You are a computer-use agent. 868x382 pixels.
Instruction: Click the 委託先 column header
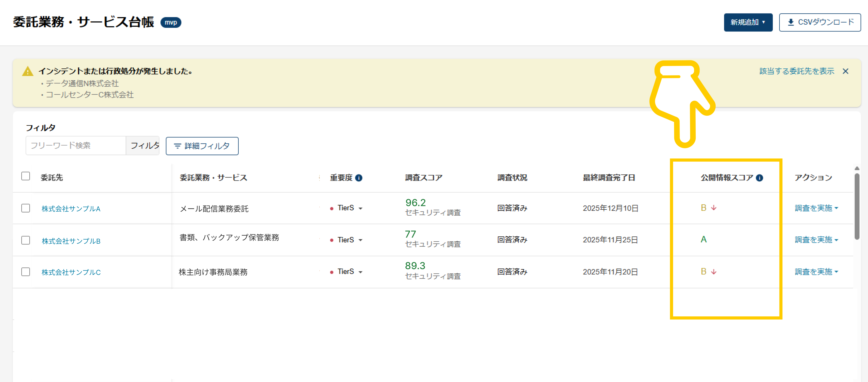[x=52, y=178]
